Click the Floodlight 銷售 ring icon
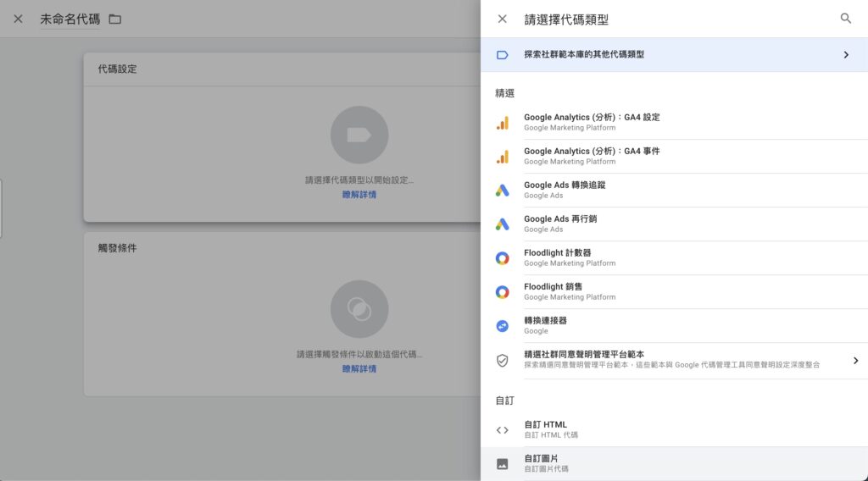868x481 pixels. (502, 292)
